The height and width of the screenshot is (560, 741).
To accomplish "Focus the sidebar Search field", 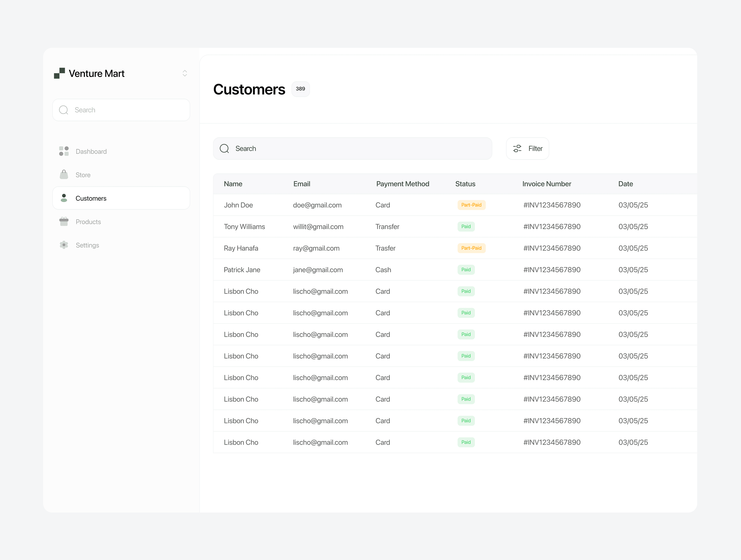I will (x=127, y=110).
